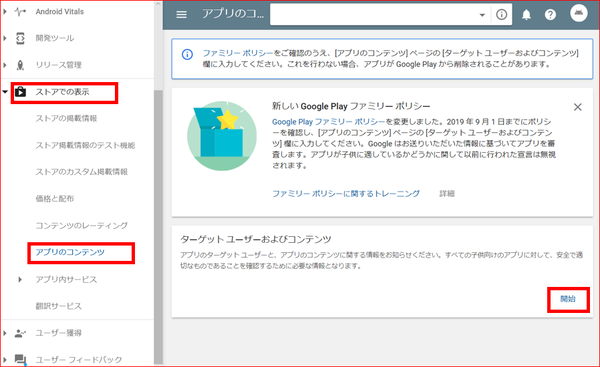Dismiss the Google Play ファミリー ポリシー card

tap(577, 107)
